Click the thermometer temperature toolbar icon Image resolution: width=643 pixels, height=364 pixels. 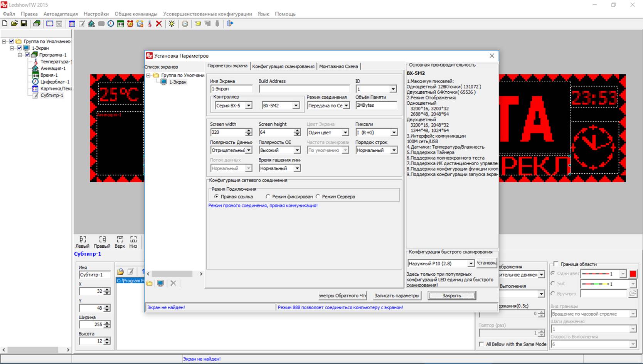150,23
